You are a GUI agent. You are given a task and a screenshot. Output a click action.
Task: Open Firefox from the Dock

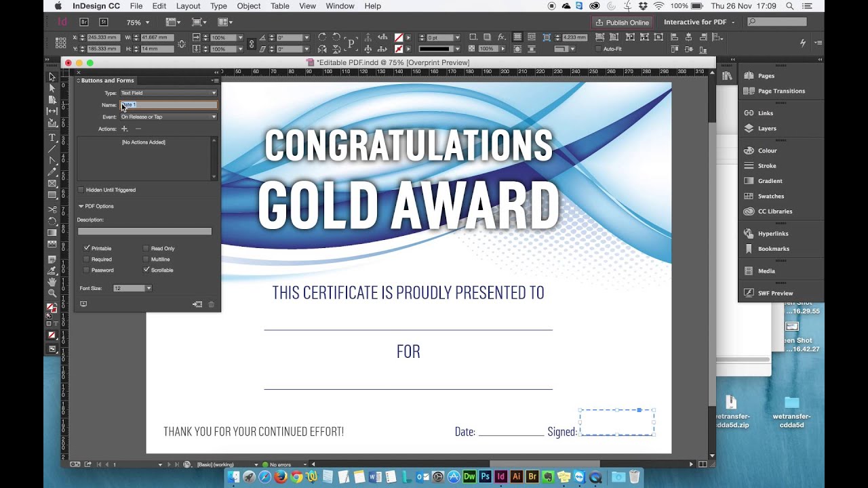point(281,477)
